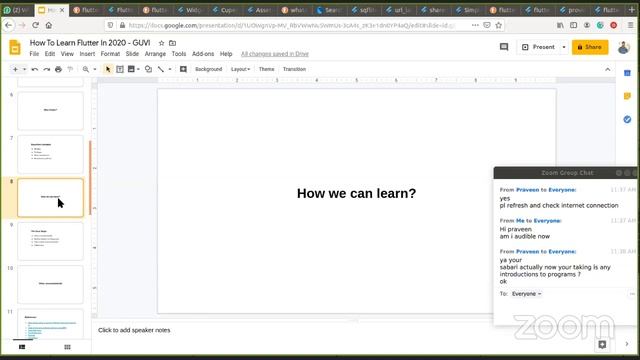Click the Present button

click(x=539, y=47)
